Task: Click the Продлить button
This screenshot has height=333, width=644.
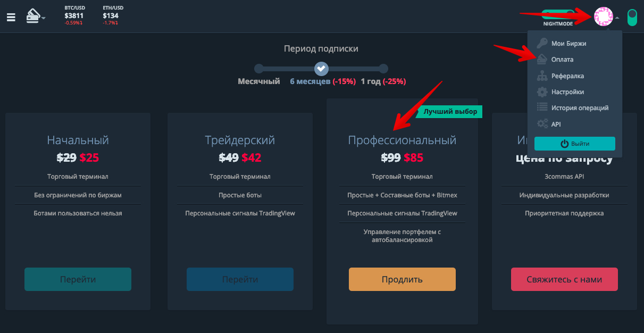Action: coord(402,279)
